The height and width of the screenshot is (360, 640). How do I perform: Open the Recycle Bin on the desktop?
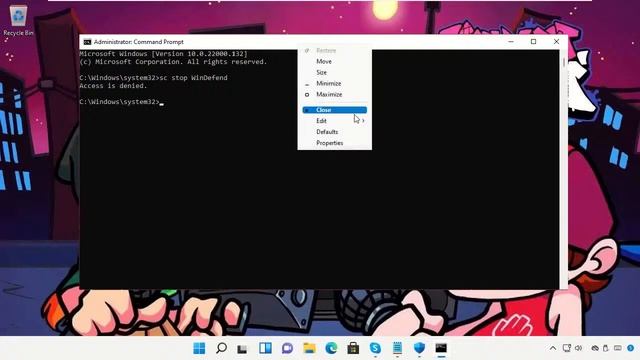[x=18, y=20]
